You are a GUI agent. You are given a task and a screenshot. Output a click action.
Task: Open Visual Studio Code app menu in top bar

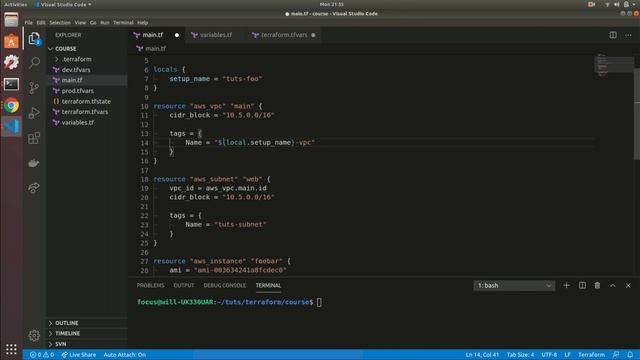63,4
